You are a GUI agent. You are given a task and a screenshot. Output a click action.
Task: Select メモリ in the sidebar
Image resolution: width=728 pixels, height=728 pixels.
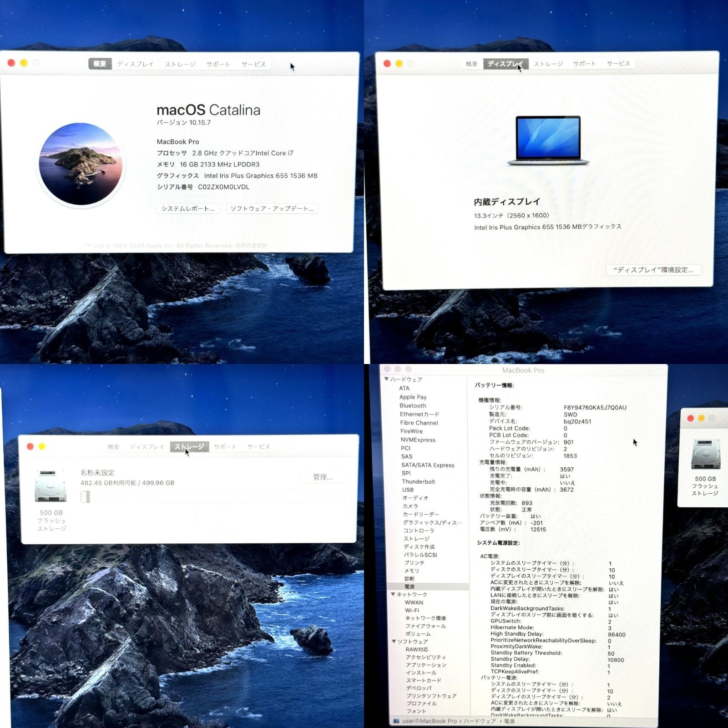(x=412, y=571)
